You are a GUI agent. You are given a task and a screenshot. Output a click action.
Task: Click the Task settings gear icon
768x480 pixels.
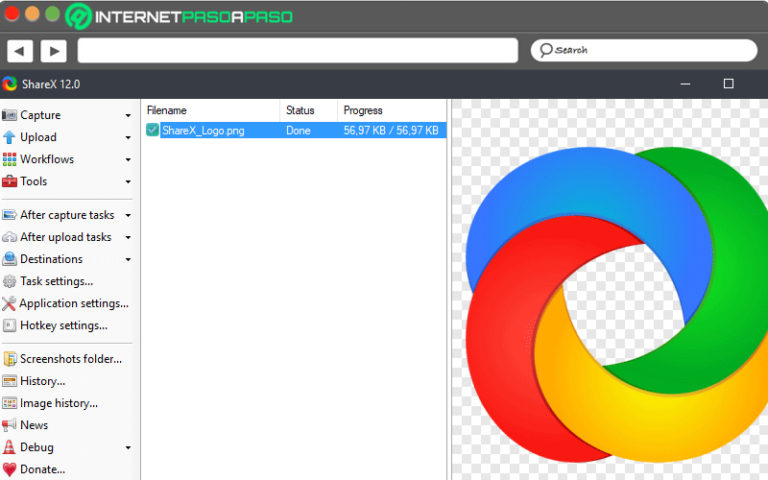[x=9, y=281]
